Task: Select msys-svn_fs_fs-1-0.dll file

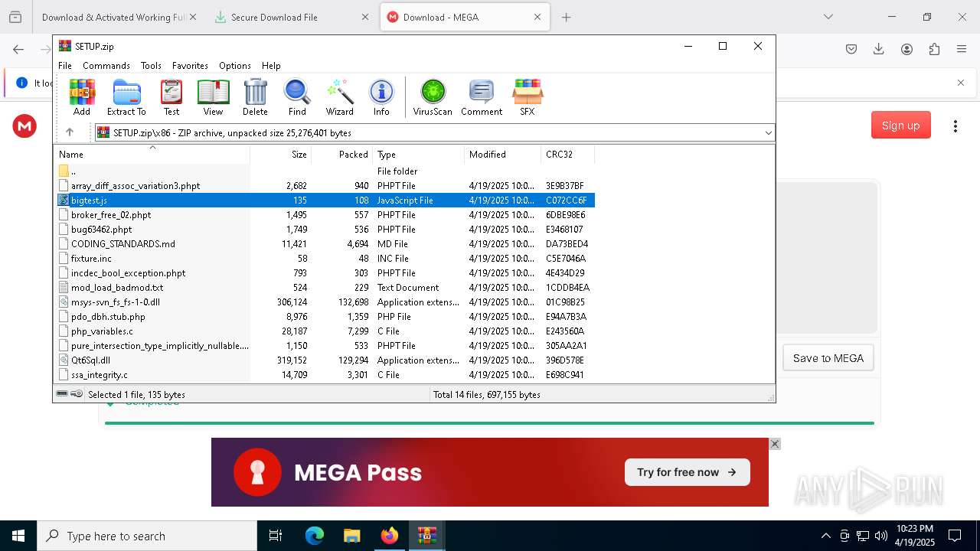Action: tap(325, 302)
